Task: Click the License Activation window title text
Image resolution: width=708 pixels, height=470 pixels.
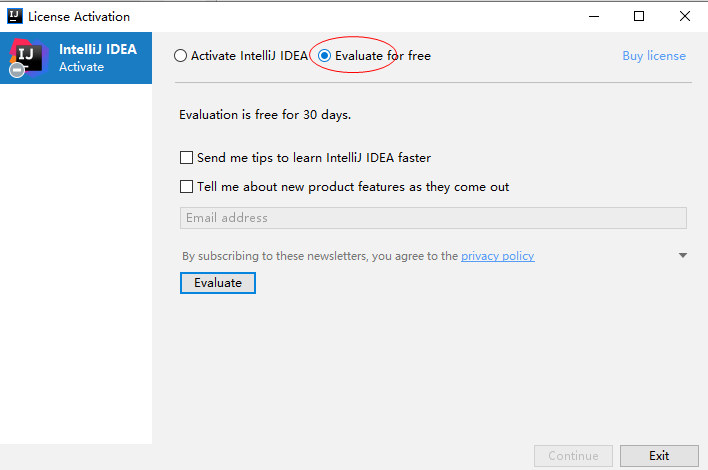Action: coord(79,17)
